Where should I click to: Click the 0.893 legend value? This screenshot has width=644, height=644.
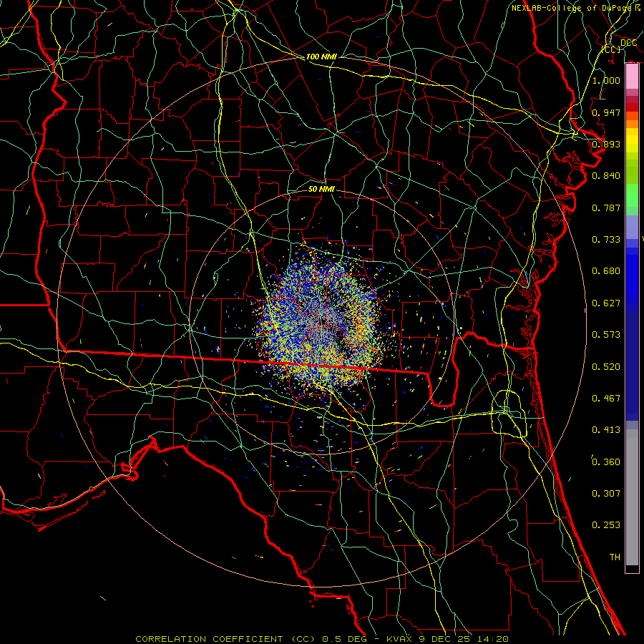606,144
